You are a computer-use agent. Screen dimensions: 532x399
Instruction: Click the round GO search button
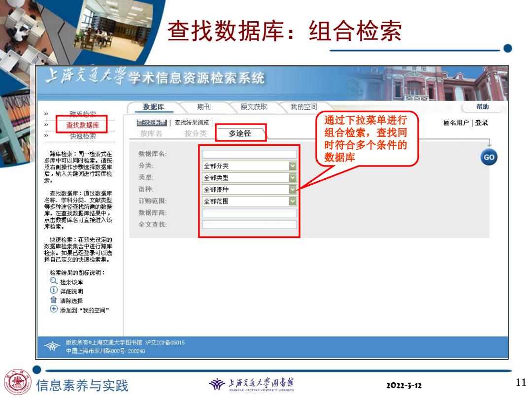(489, 157)
